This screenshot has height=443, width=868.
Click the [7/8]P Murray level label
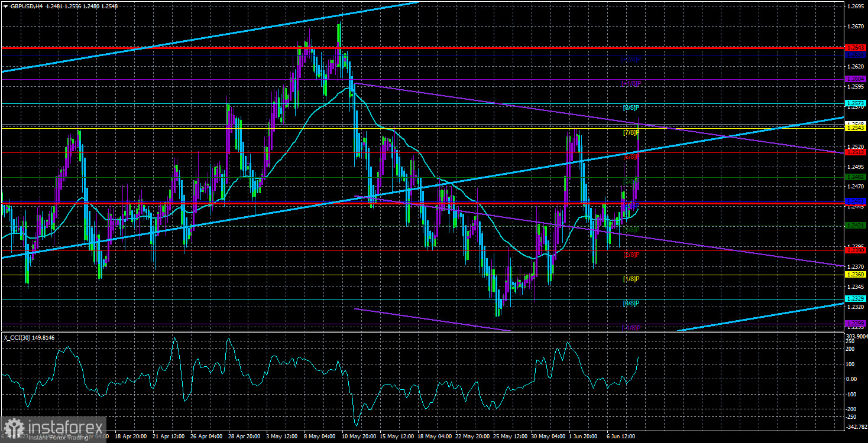tap(631, 133)
